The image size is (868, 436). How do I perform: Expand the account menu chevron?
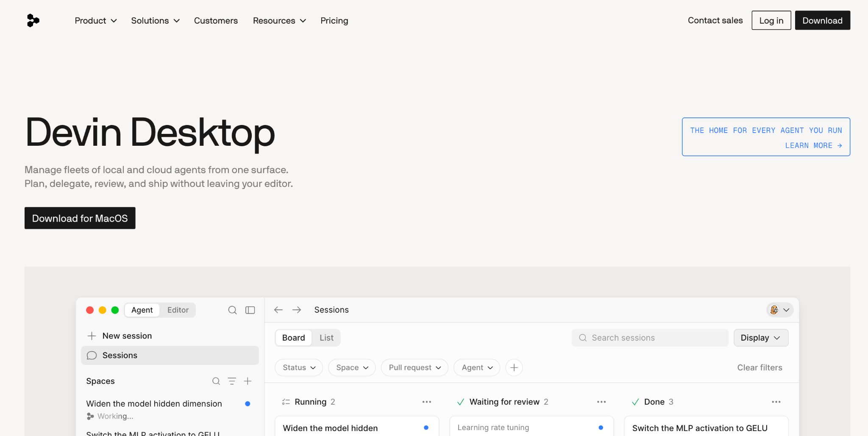pos(786,310)
